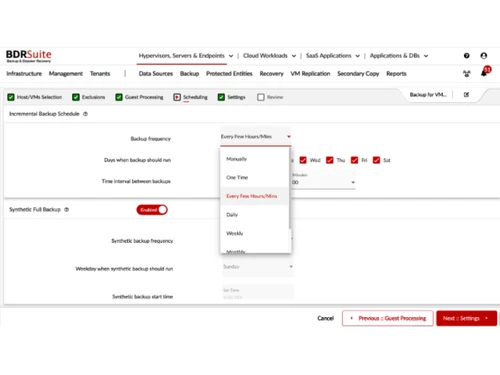Disable the Synthetic Full Backup Enabled switch
Screen dimensions: 500x375
152,210
